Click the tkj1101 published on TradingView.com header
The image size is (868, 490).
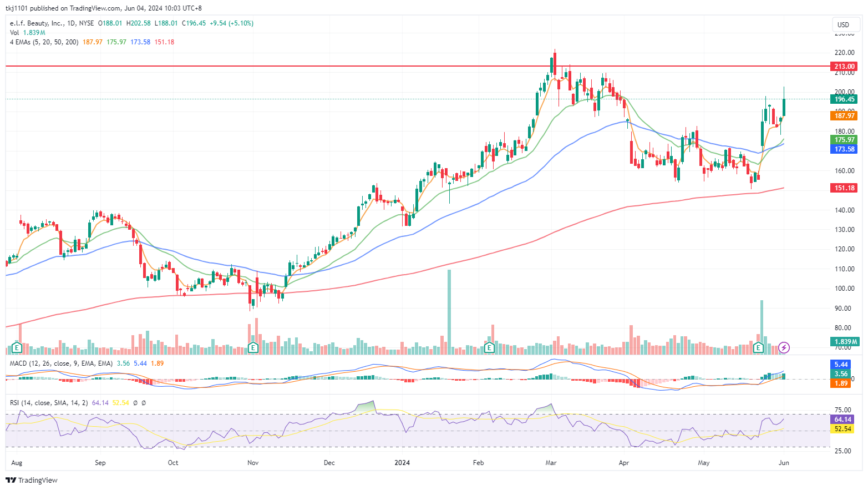point(104,8)
